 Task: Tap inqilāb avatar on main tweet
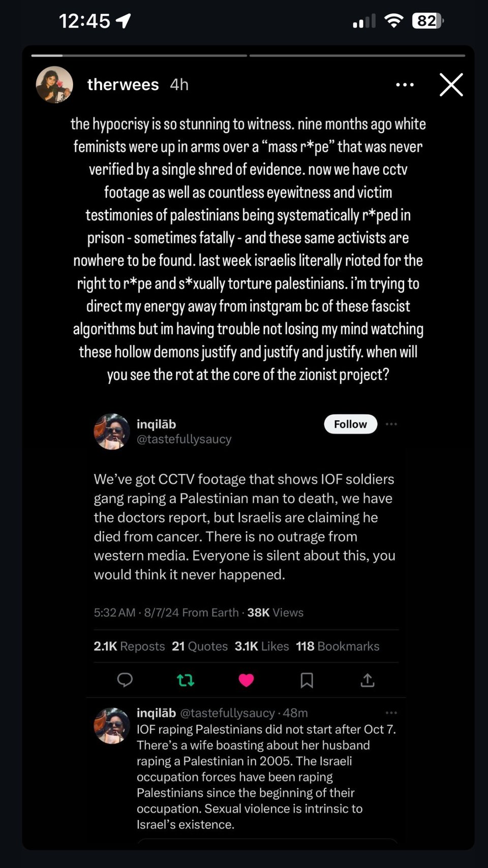pos(112,431)
